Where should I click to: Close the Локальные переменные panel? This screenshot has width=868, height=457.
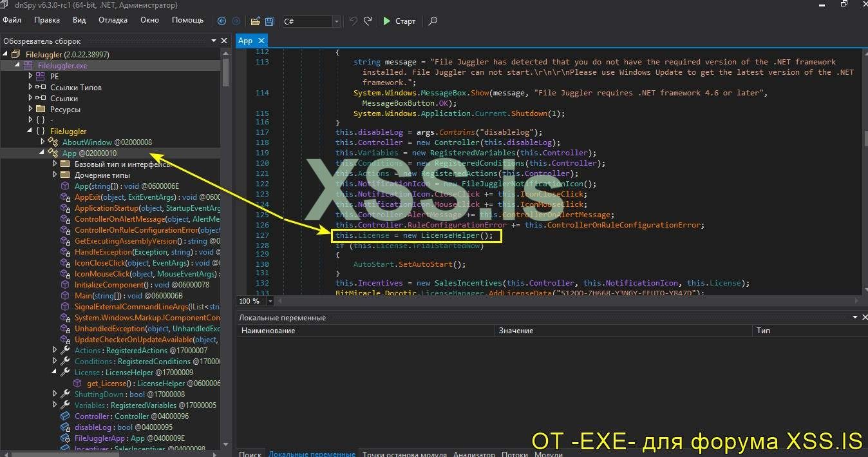(864, 317)
